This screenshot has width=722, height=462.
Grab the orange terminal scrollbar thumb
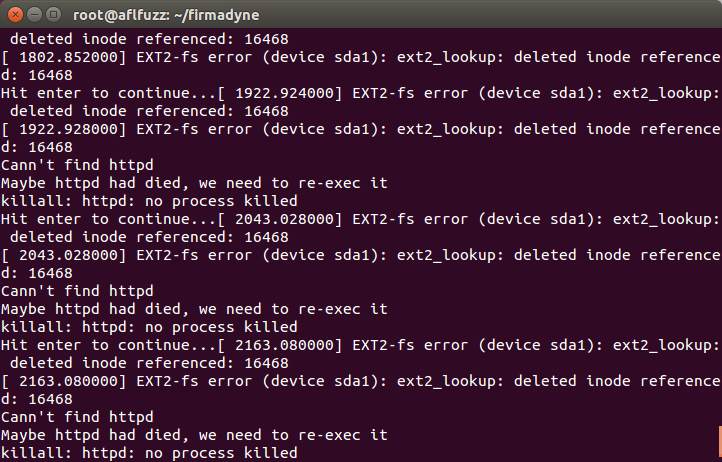(718, 441)
